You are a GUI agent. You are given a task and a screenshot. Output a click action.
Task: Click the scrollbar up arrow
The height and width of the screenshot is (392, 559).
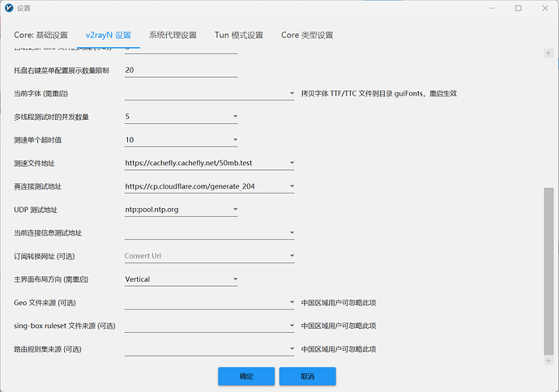click(x=548, y=53)
